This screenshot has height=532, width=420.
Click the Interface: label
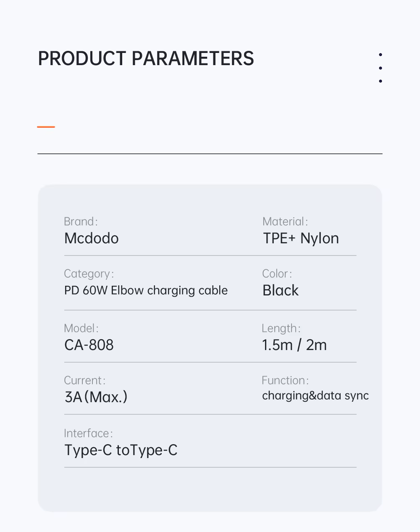point(89,433)
